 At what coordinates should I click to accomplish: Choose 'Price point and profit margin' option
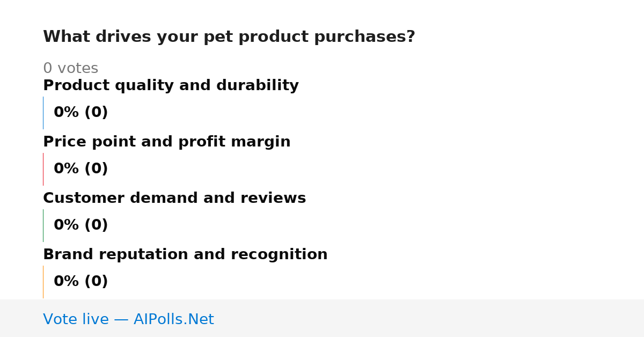click(x=166, y=142)
